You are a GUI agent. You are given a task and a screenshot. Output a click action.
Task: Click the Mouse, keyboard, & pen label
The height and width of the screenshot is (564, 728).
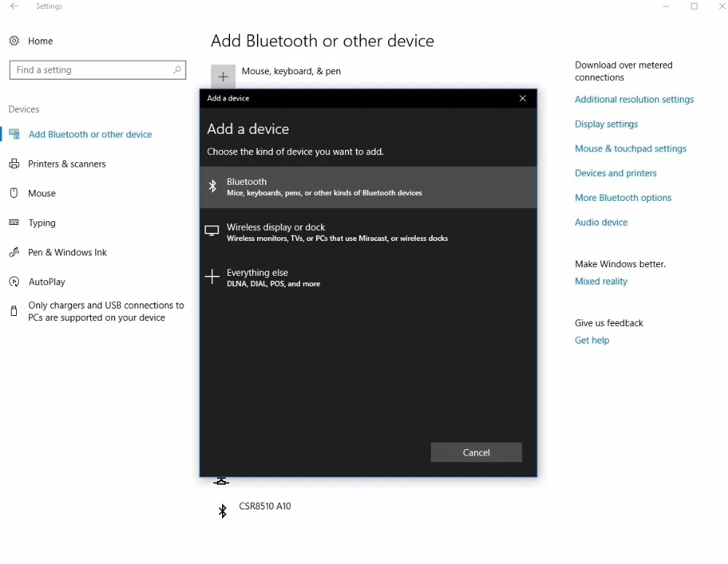point(291,71)
